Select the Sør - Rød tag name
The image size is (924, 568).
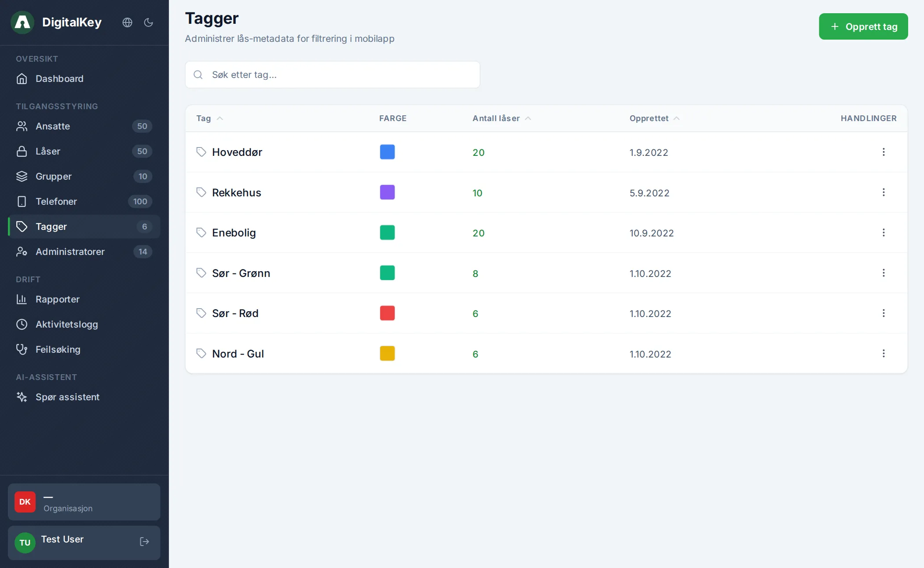coord(235,314)
